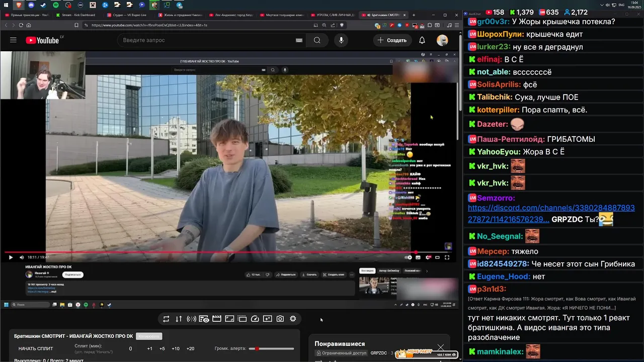Click the Создать button
The height and width of the screenshot is (362, 644).
tap(392, 40)
